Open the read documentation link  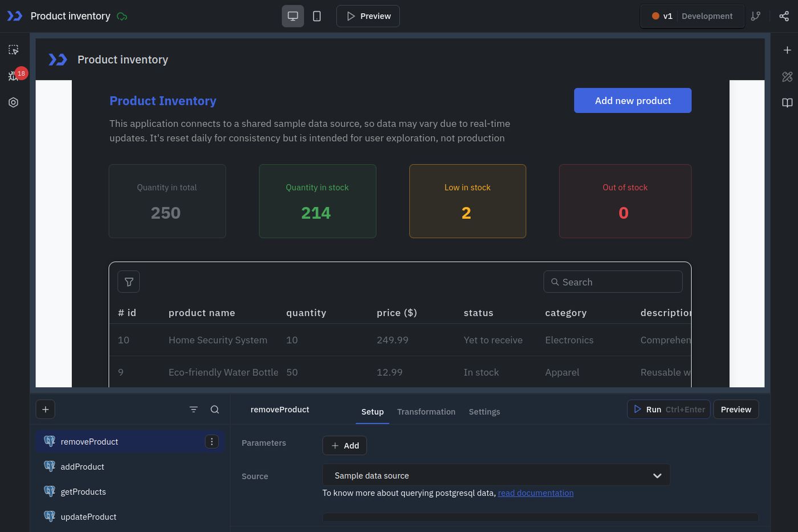(x=535, y=493)
